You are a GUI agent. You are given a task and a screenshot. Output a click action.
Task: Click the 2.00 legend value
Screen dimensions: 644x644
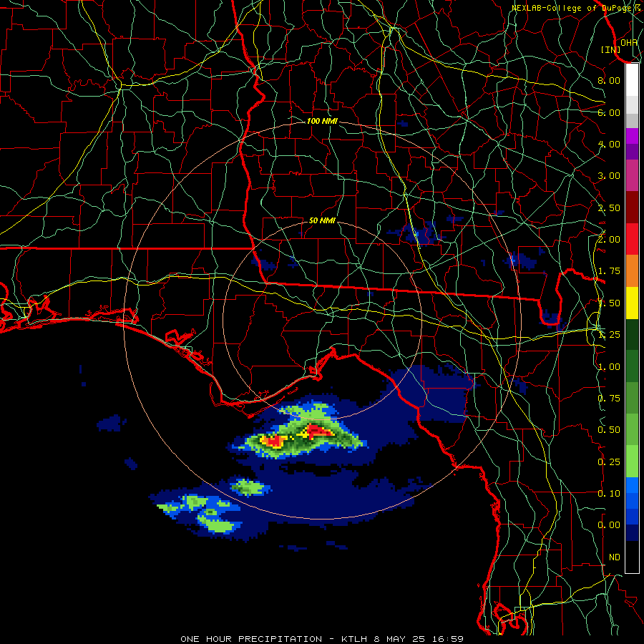(609, 240)
